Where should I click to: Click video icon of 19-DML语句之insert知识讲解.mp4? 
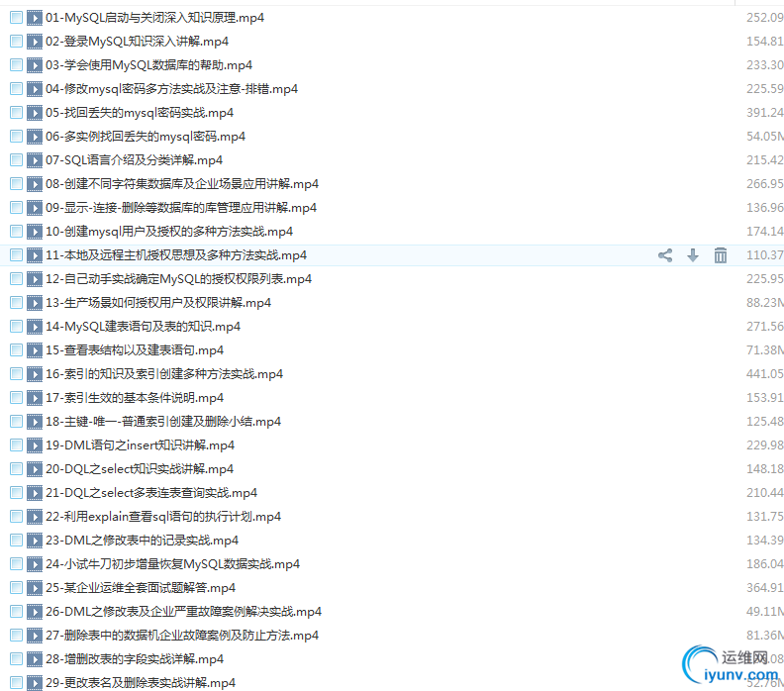[x=35, y=445]
